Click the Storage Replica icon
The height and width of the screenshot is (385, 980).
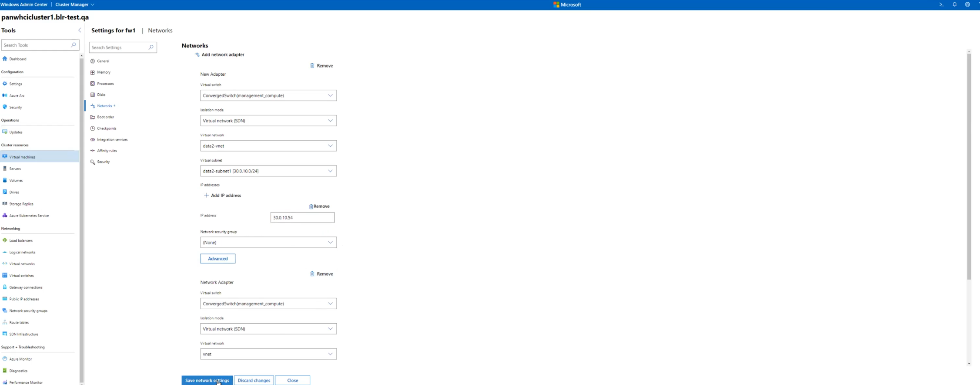(x=5, y=204)
